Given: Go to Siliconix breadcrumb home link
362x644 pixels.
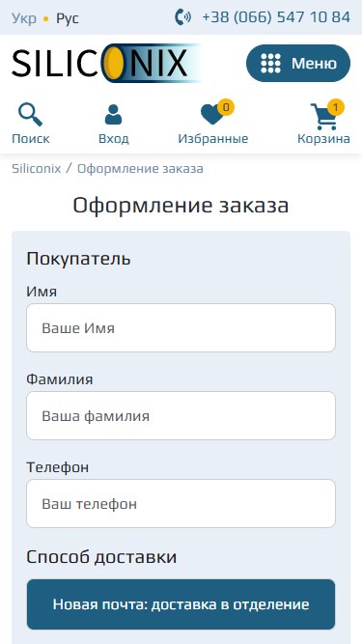Looking at the screenshot, I should point(36,168).
